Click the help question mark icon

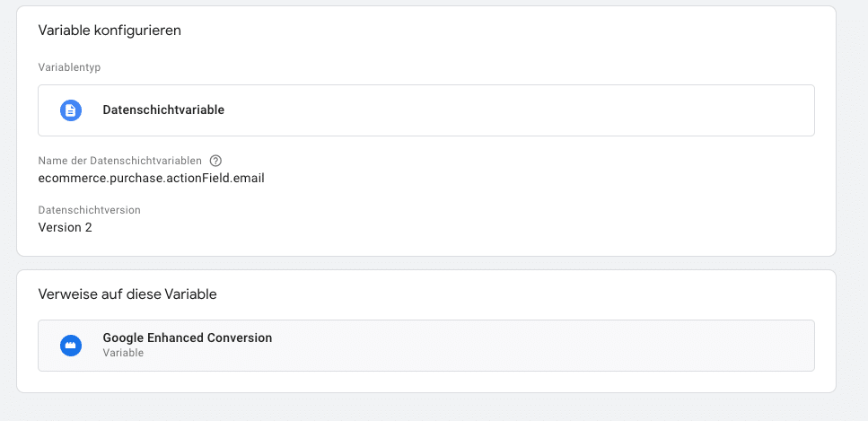point(215,161)
